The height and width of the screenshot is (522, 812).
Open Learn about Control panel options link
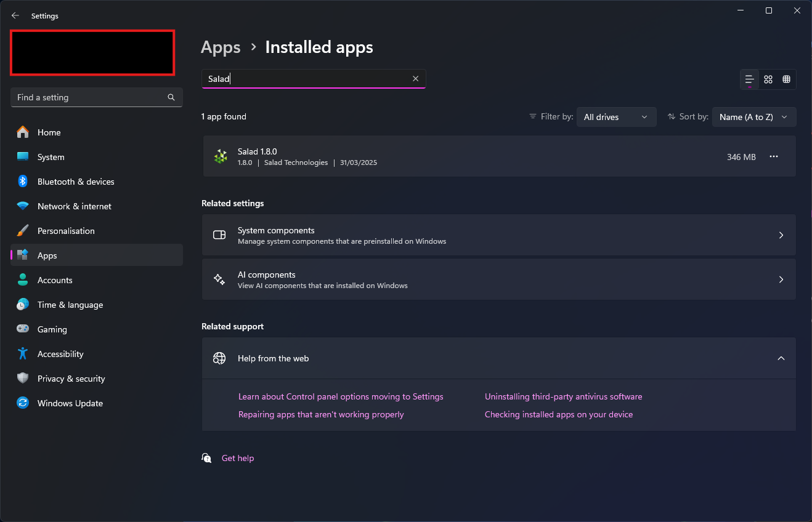[341, 396]
